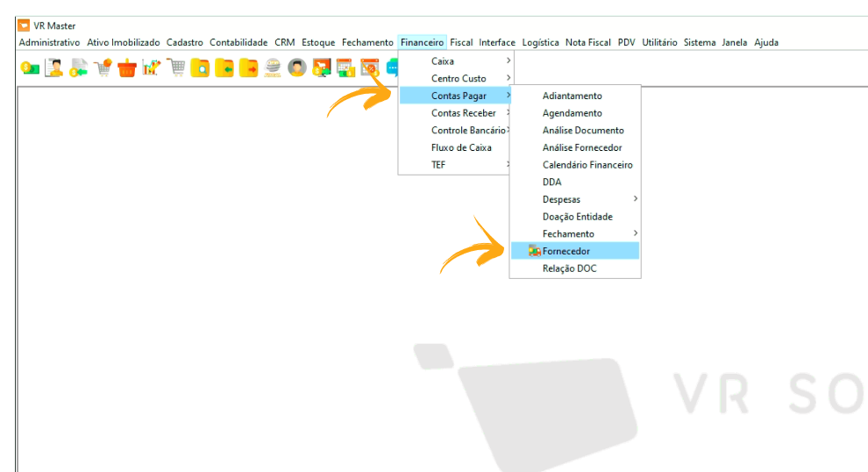This screenshot has height=472, width=868.
Task: Click the folder with red arrow icon
Action: [x=249, y=68]
